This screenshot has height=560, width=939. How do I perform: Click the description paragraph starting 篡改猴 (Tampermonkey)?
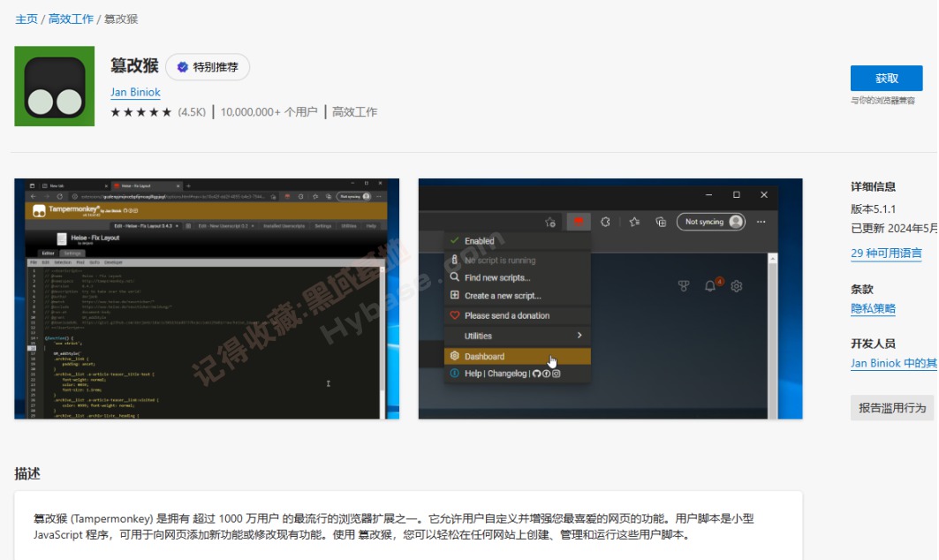click(393, 526)
